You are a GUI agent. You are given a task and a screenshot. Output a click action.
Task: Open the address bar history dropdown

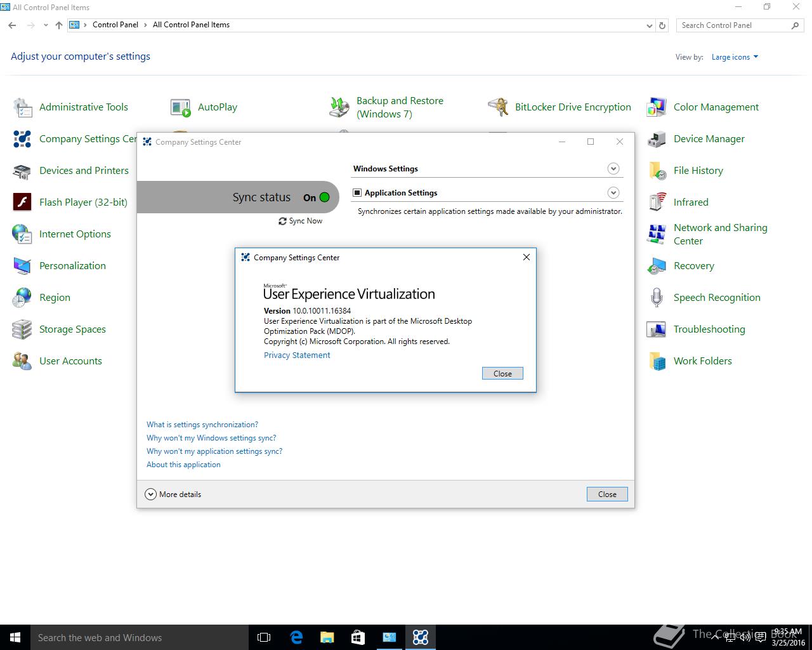point(649,25)
